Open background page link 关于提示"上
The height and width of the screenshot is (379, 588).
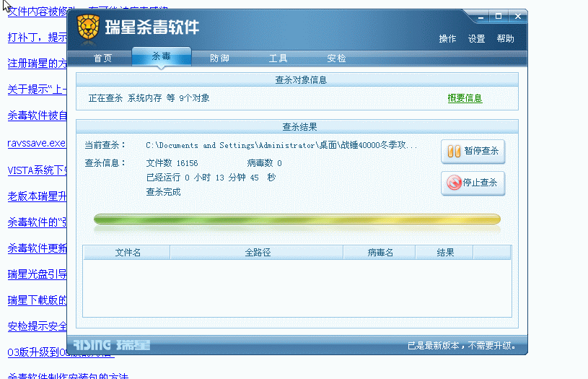coord(37,90)
